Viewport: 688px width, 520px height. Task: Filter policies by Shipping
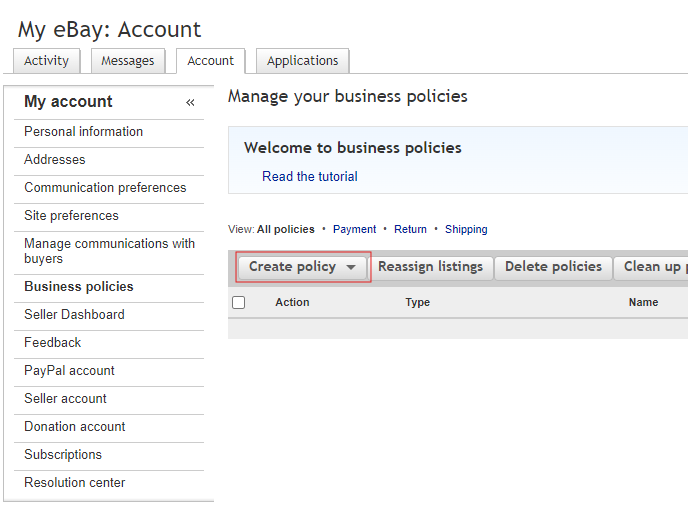pos(466,230)
